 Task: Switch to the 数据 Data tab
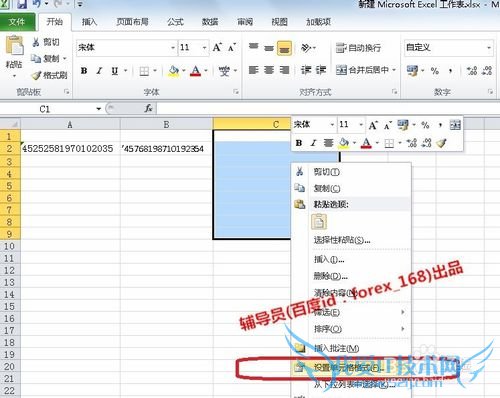pos(210,22)
